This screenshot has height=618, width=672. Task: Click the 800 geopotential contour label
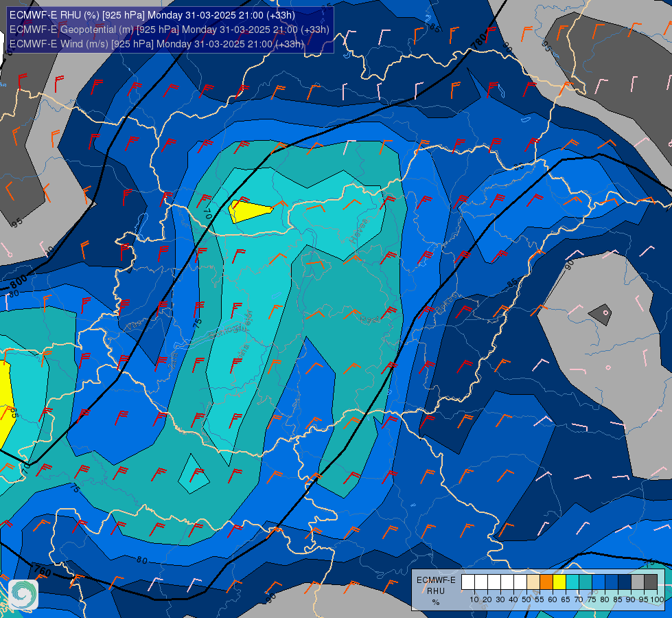point(19,282)
